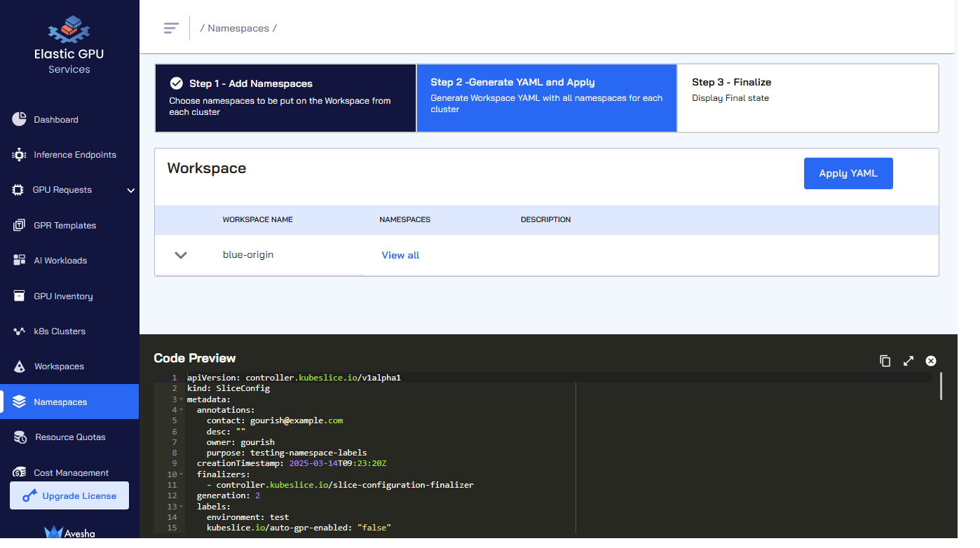
Task: Click the code preview vertical scrollbar
Action: [941, 386]
